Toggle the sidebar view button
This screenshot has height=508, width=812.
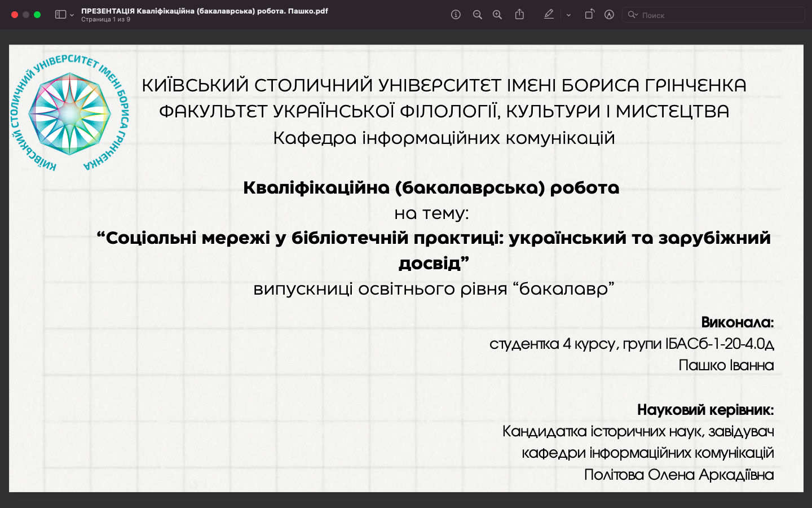tap(60, 15)
